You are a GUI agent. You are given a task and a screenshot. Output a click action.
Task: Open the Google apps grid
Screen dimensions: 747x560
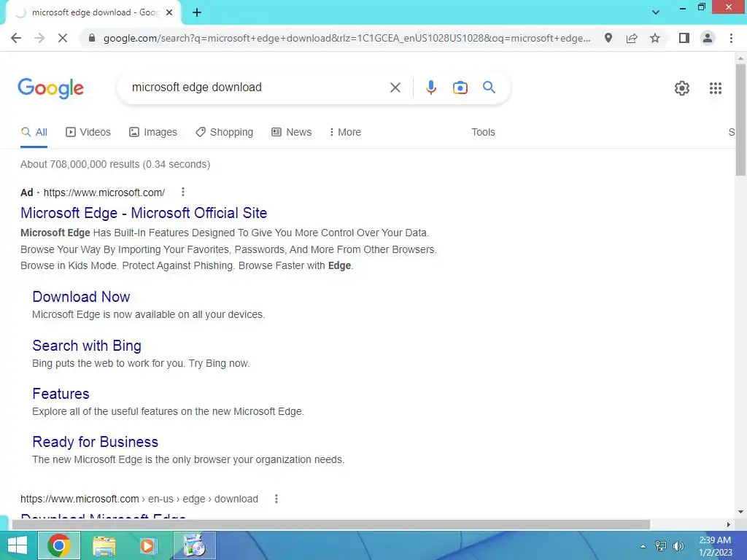[715, 88]
